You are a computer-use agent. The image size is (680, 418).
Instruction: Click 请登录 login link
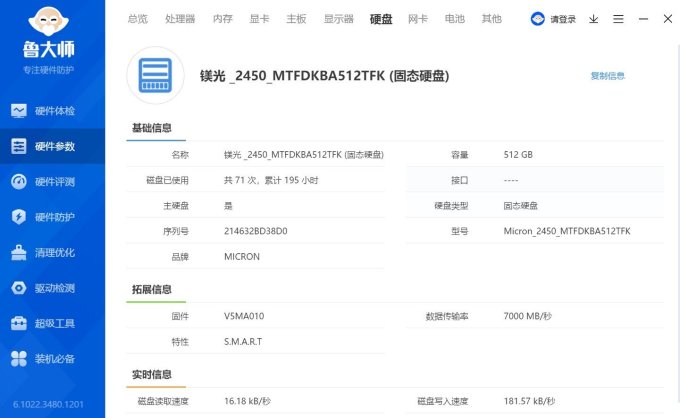[563, 19]
